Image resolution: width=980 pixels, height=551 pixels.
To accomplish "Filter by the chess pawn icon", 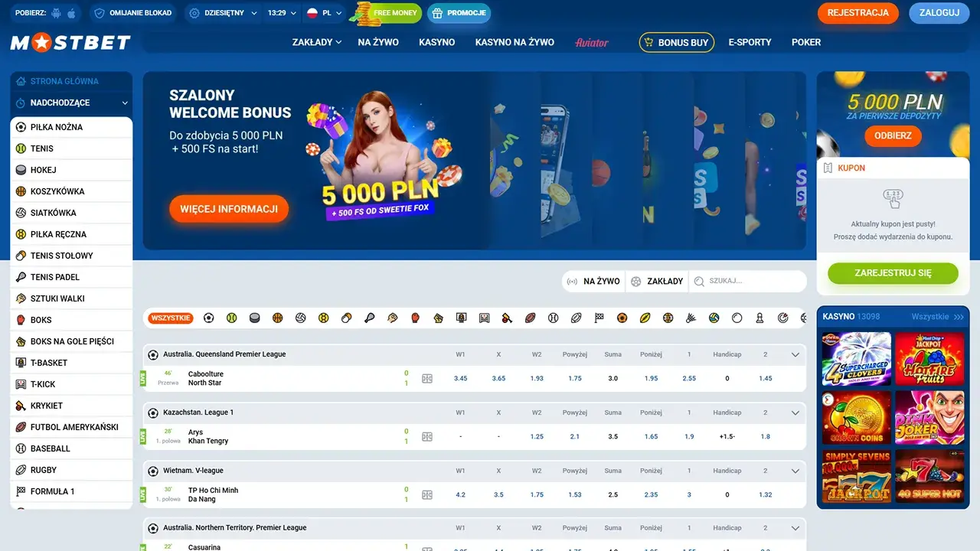I will (x=759, y=318).
